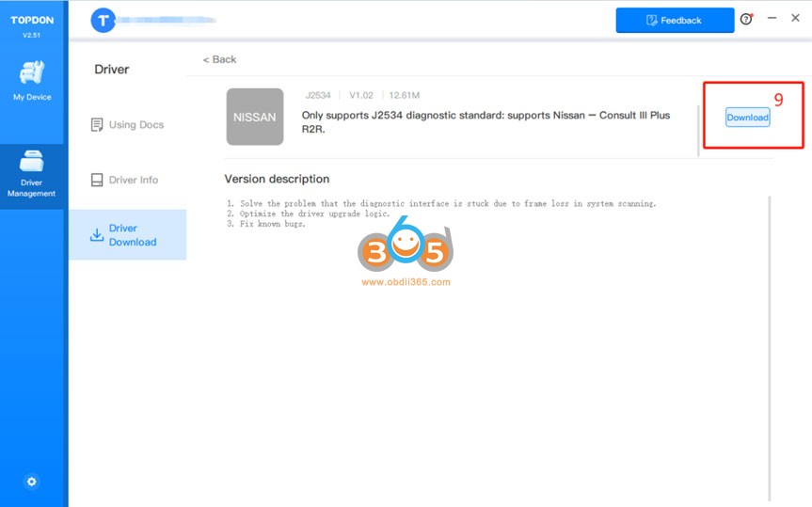
Task: Open settings gear in blue sidebar
Action: 32,482
